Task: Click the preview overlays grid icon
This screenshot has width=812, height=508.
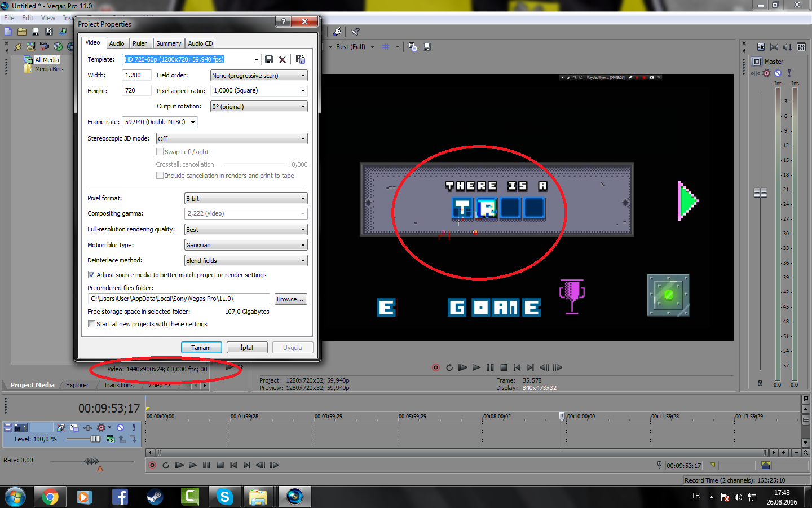Action: pos(386,47)
